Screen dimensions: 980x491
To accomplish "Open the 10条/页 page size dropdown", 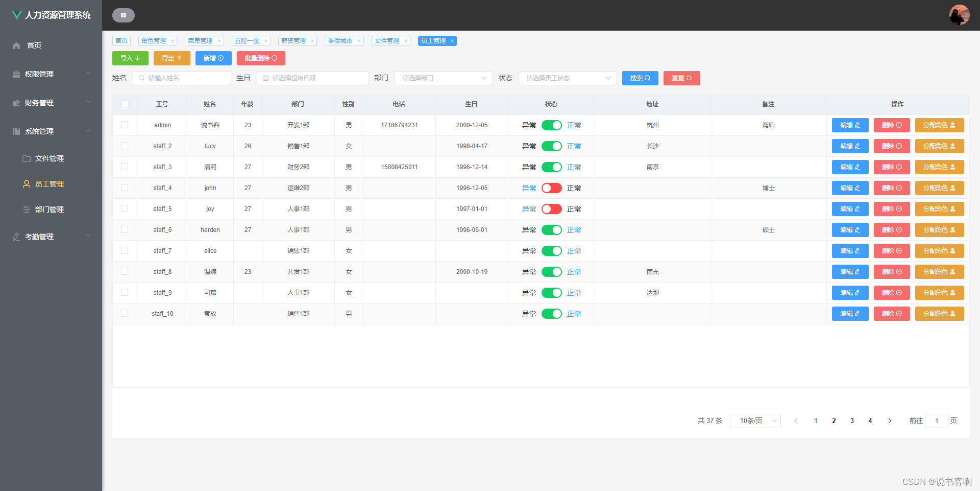I will point(755,421).
